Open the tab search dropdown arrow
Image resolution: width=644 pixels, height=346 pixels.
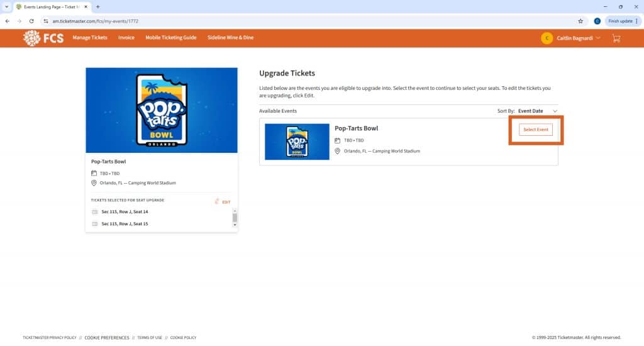pos(6,6)
